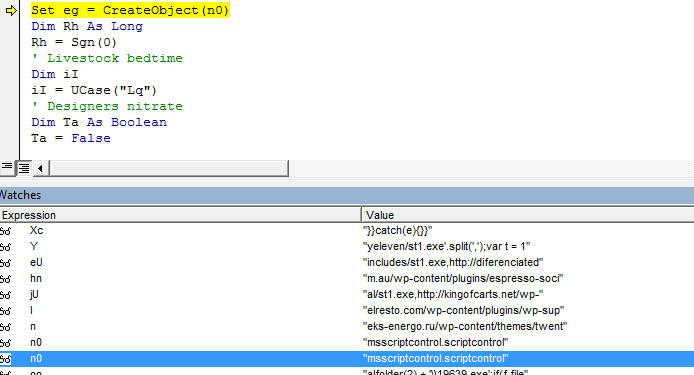Click the glasses icon beside watch jU
The image size is (694, 375).
point(5,295)
